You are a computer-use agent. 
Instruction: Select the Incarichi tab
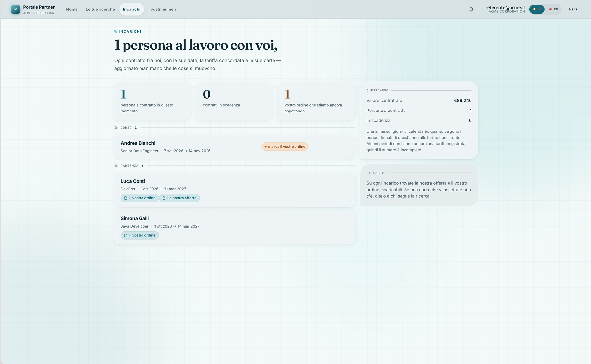pyautogui.click(x=131, y=9)
